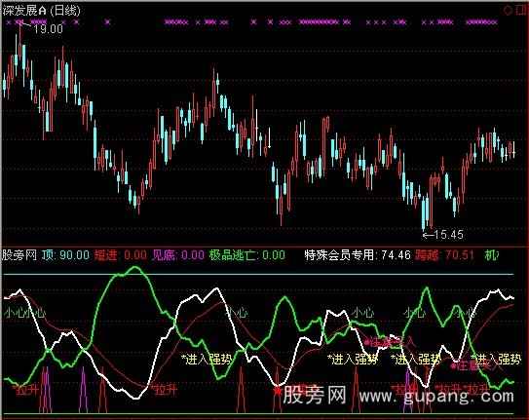The image size is (529, 420).
Task: Click the 15.45 low price label
Action: (x=448, y=235)
